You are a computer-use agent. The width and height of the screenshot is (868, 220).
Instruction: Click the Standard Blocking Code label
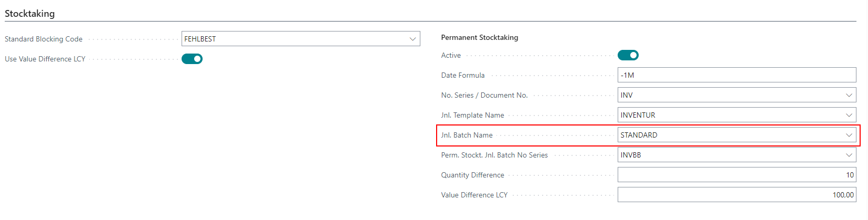point(44,39)
